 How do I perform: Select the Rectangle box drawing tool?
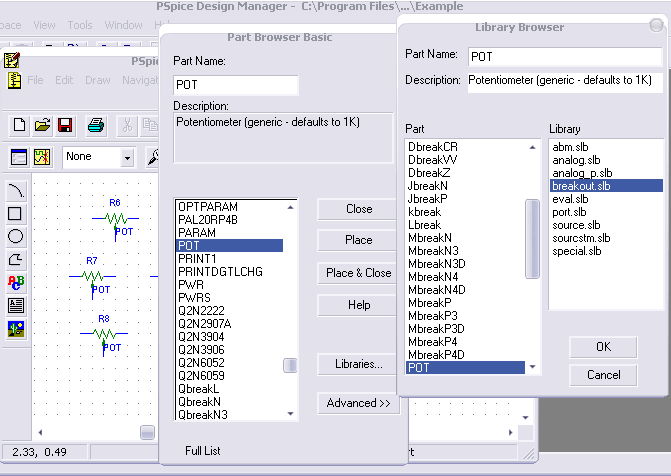pos(16,213)
